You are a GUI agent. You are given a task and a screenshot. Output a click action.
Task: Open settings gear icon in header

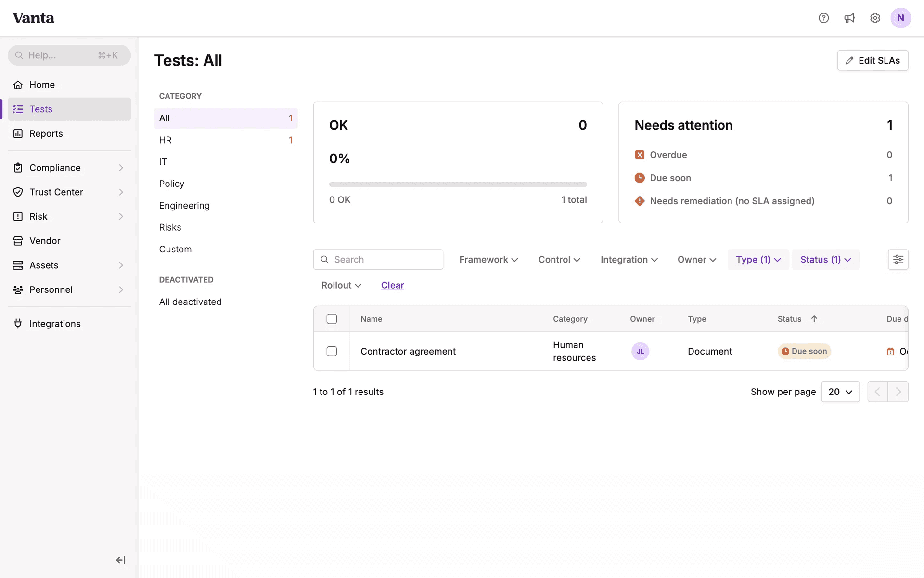tap(875, 18)
